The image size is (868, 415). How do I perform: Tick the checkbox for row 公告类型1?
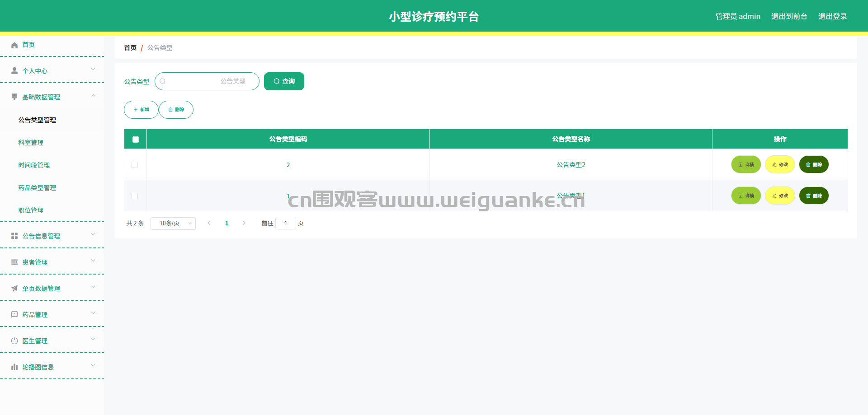click(135, 196)
